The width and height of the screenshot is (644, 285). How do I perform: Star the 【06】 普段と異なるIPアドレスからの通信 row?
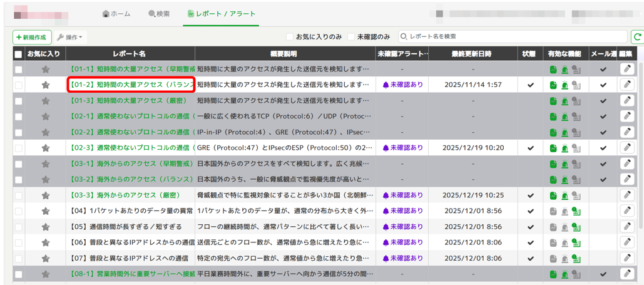[46, 242]
